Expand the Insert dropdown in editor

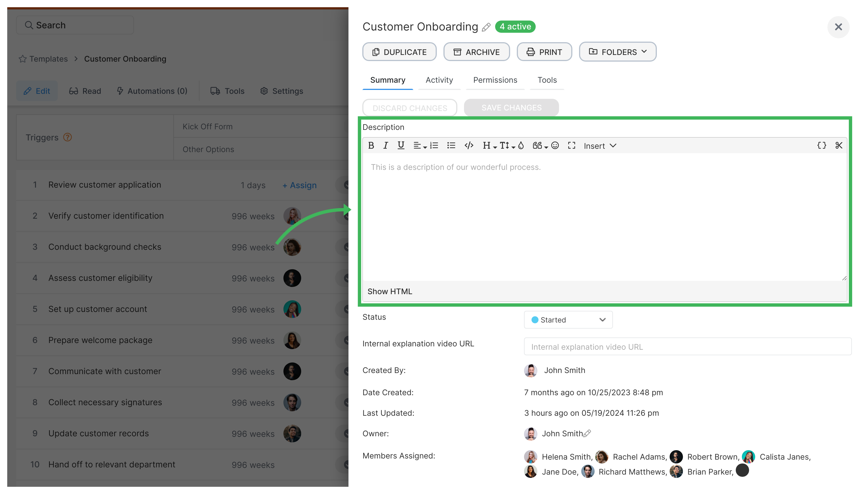pyautogui.click(x=600, y=146)
